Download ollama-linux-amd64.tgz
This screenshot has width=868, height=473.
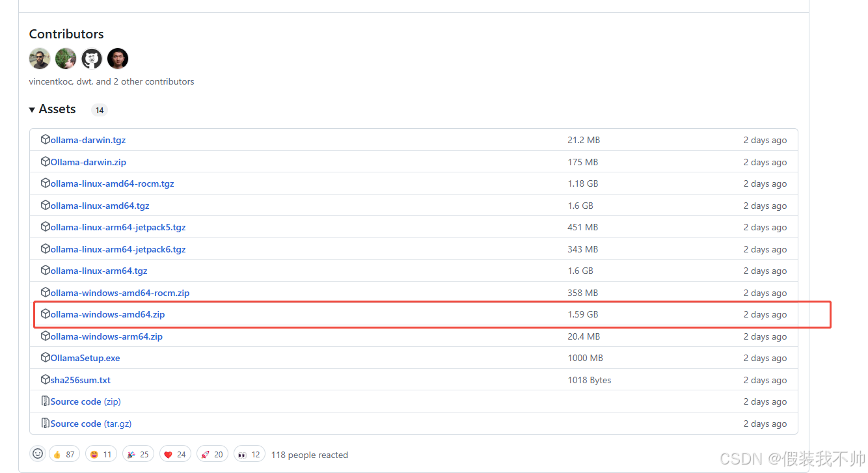100,206
